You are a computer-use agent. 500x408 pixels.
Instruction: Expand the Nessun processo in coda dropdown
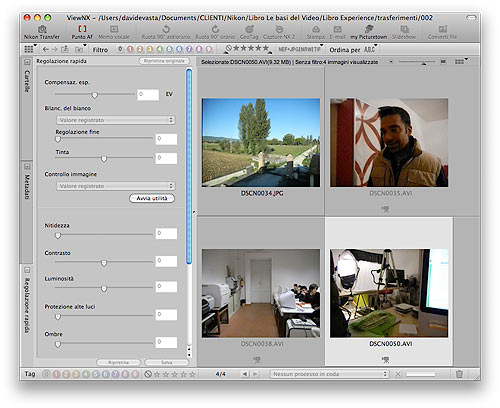[329, 374]
